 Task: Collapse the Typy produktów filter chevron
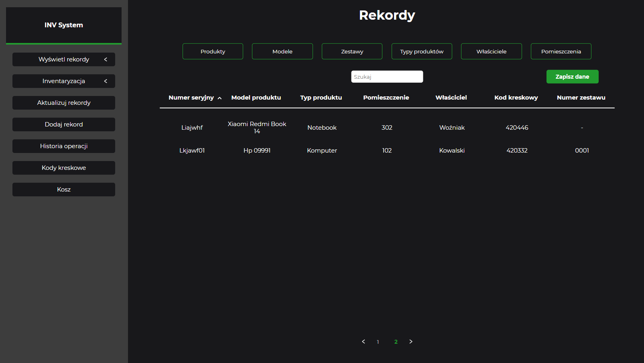[421, 51]
